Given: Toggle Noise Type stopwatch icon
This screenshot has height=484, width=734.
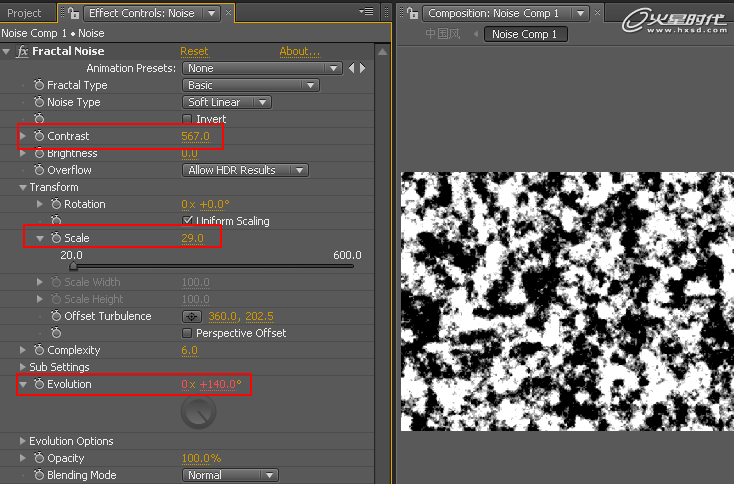Looking at the screenshot, I should click(39, 102).
